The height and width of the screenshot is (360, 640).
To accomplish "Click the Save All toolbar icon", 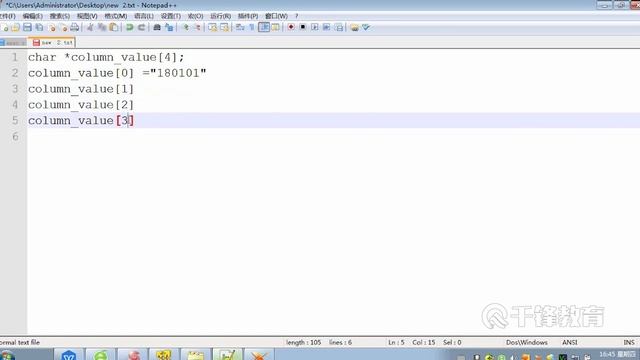I will [x=39, y=27].
